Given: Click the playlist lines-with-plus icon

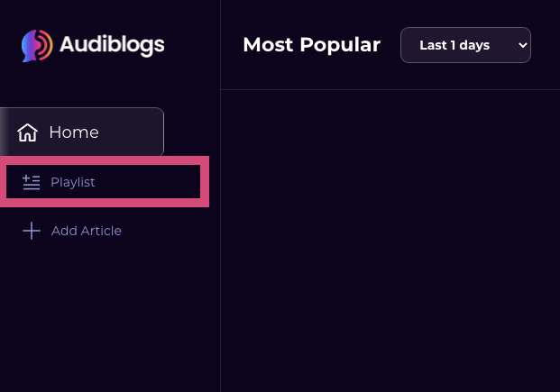Looking at the screenshot, I should coord(31,182).
